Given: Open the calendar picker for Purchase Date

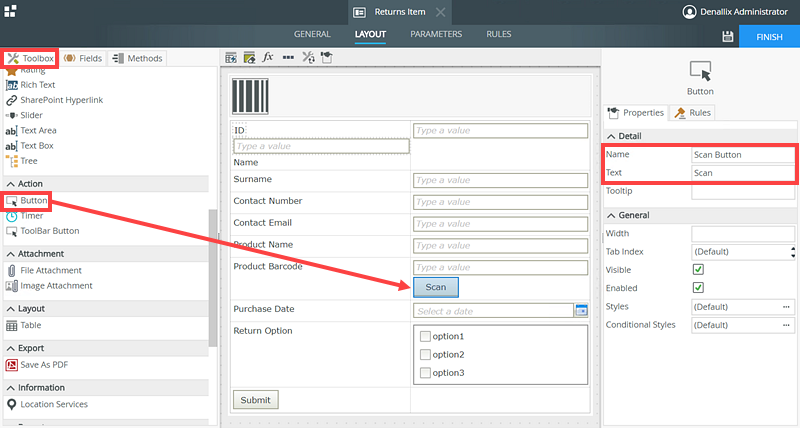Looking at the screenshot, I should coord(580,311).
